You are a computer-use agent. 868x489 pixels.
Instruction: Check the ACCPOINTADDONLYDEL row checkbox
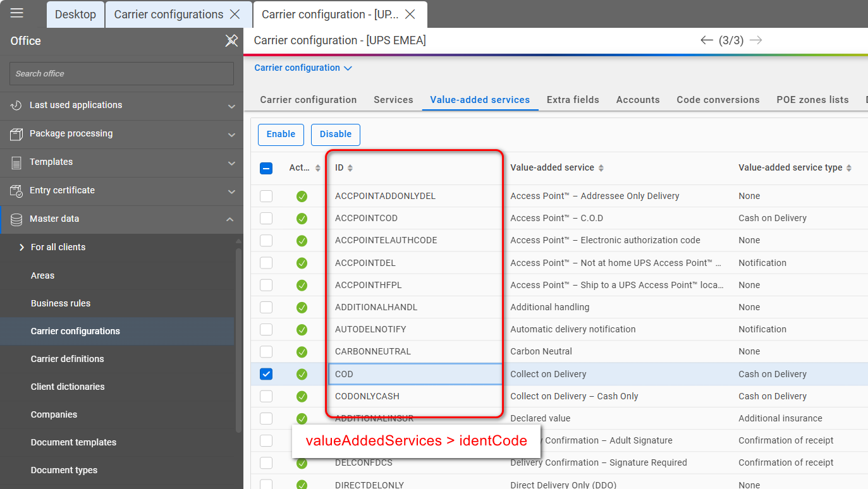(266, 196)
